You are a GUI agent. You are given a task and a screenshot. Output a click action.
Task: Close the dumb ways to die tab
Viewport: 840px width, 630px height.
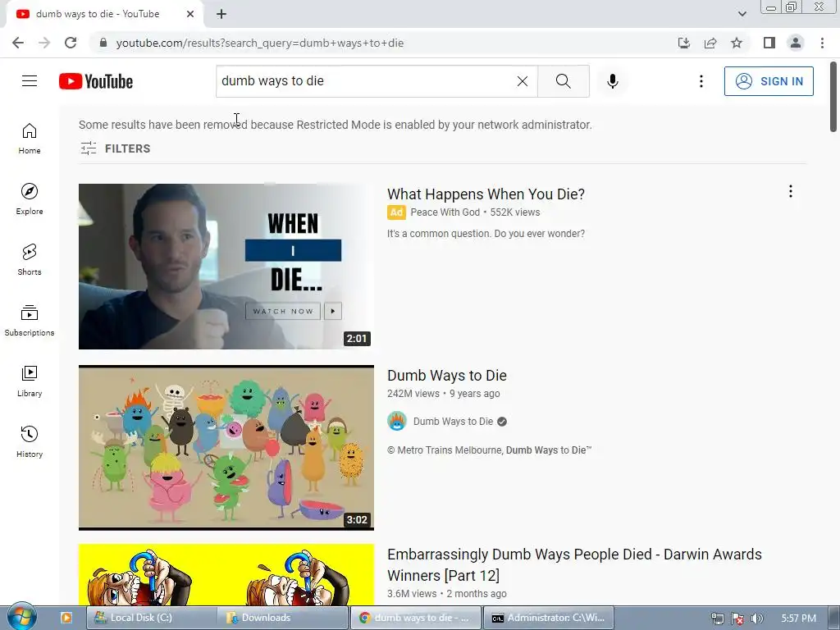pos(190,14)
